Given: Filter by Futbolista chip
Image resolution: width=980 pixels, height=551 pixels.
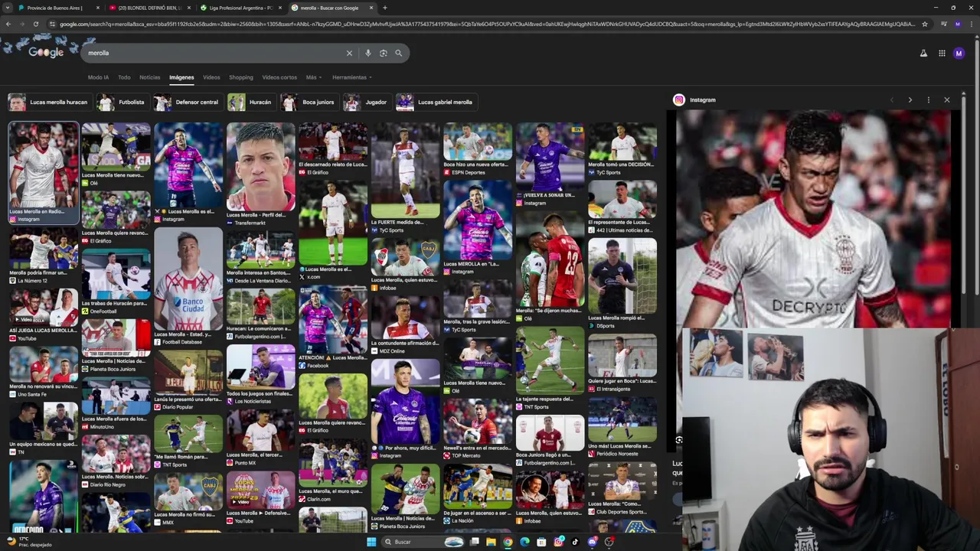Looking at the screenshot, I should 122,102.
